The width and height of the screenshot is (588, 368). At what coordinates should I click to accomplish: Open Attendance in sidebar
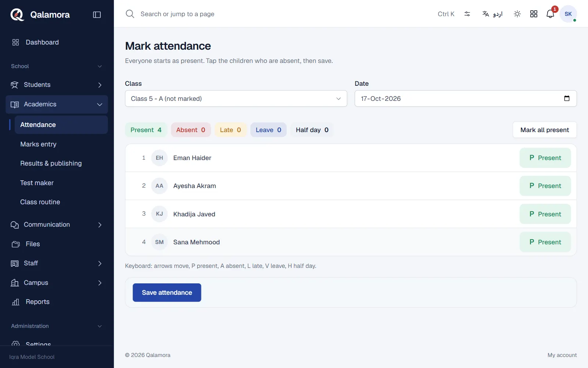61,125
